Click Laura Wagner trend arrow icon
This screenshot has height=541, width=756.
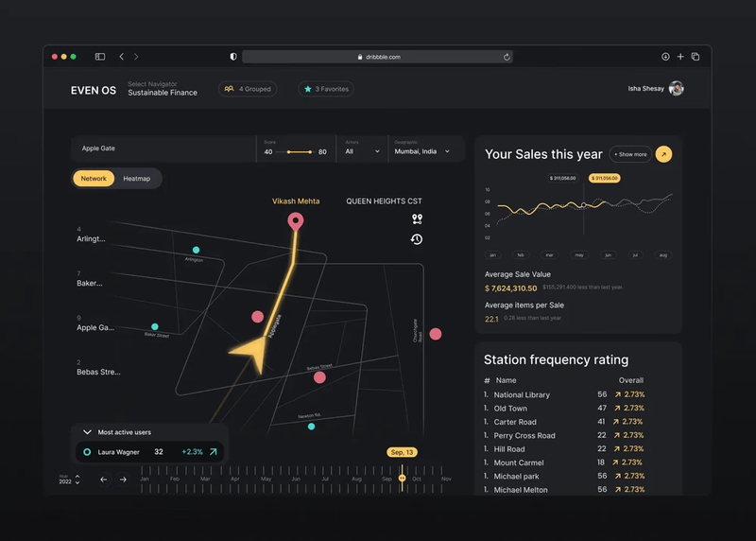[214, 452]
